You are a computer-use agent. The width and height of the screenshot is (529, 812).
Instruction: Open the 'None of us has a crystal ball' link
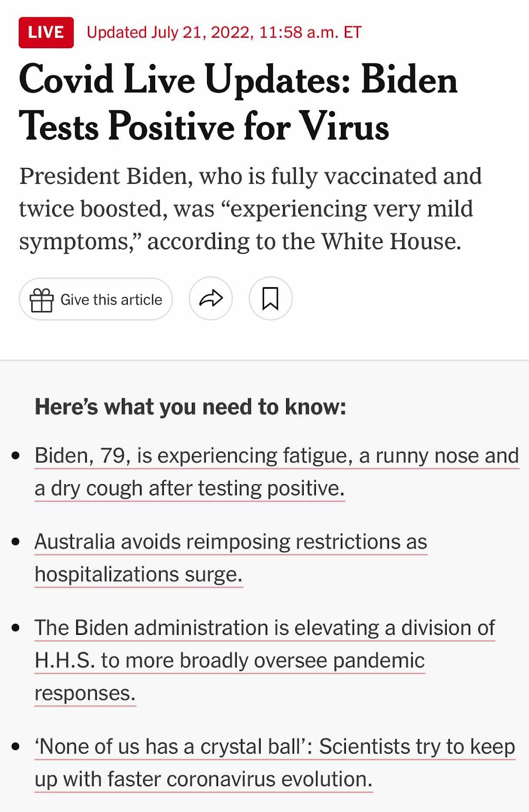click(275, 763)
